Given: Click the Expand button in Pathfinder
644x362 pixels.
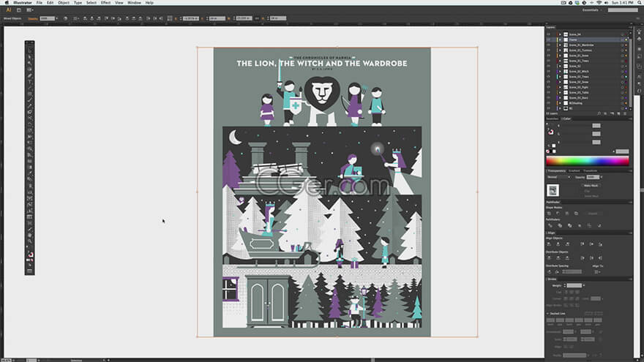Looking at the screenshot, I should tap(593, 214).
